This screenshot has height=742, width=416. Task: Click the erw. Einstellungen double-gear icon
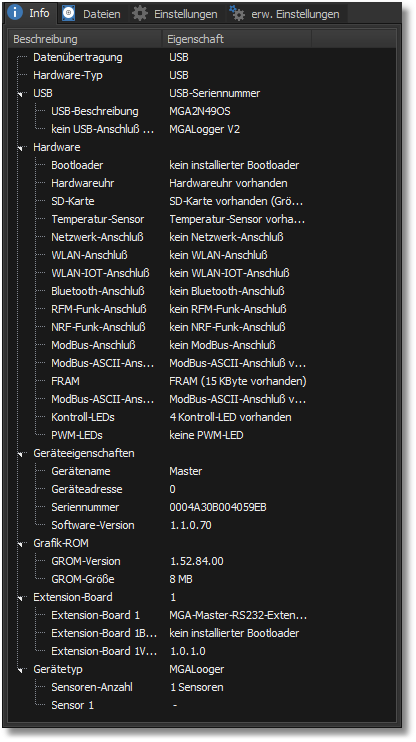click(237, 13)
